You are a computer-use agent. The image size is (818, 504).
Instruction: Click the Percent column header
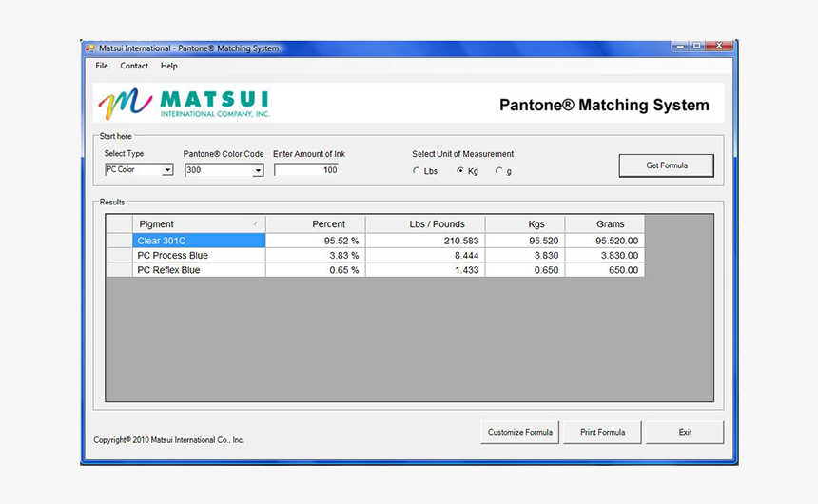click(x=316, y=223)
